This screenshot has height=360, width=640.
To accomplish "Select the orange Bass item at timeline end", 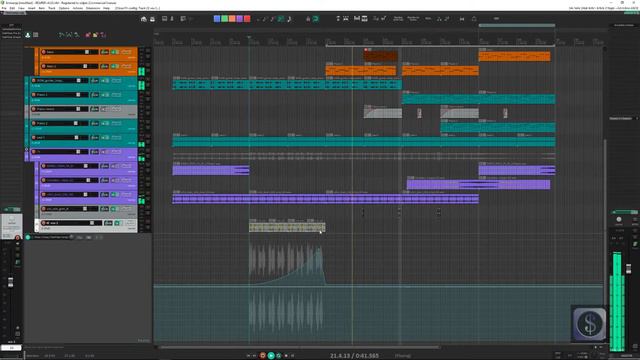I will (x=514, y=56).
